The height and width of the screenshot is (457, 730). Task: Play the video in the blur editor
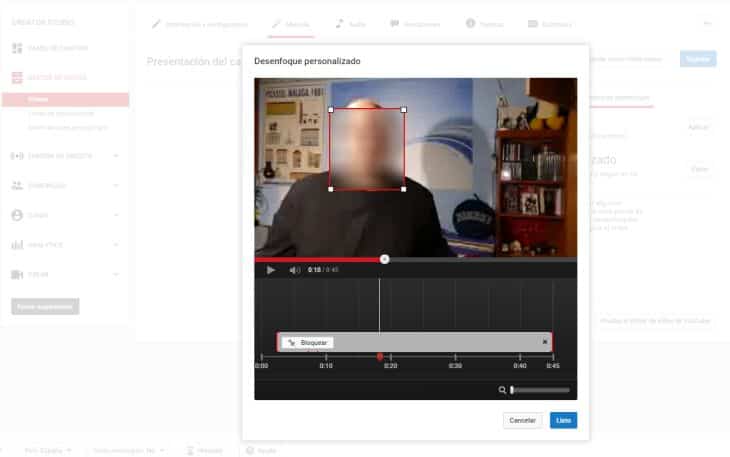coord(270,270)
